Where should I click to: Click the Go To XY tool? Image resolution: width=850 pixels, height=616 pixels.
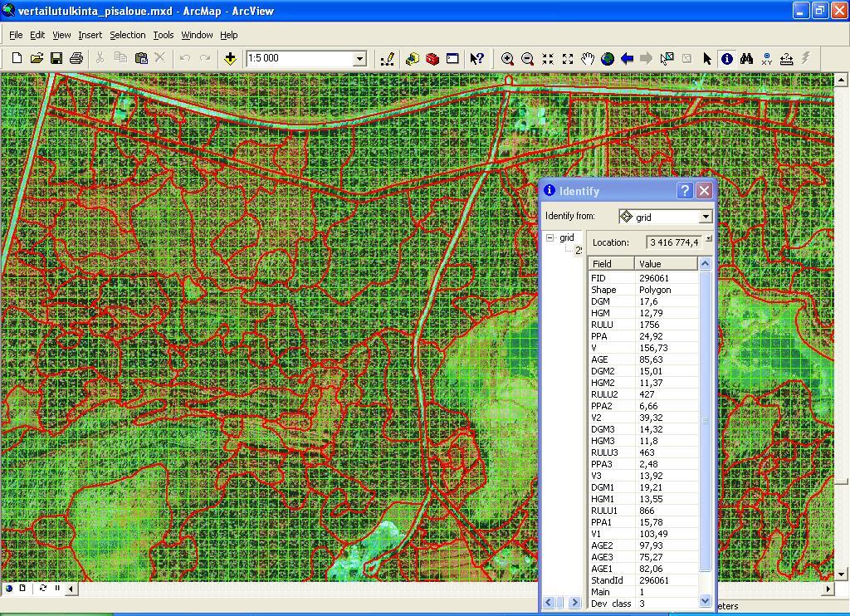point(766,59)
